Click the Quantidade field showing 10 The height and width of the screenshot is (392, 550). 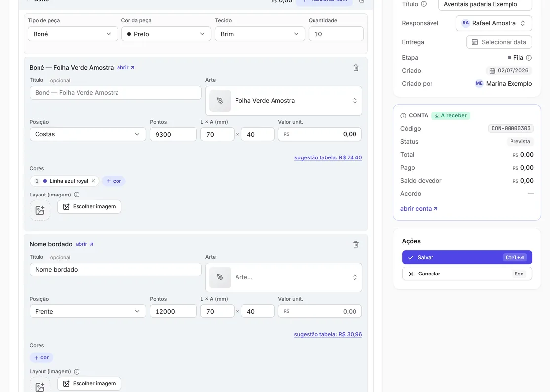(x=336, y=34)
